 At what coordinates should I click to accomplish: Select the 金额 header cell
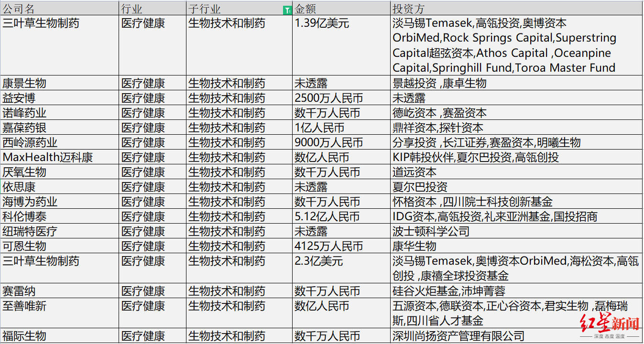pos(341,8)
